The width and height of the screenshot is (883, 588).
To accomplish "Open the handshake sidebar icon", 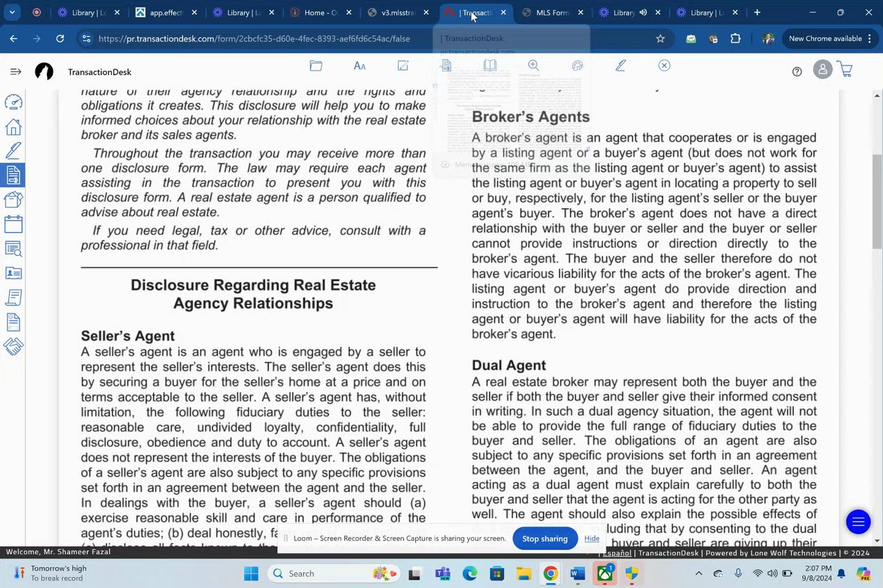I will [x=13, y=346].
